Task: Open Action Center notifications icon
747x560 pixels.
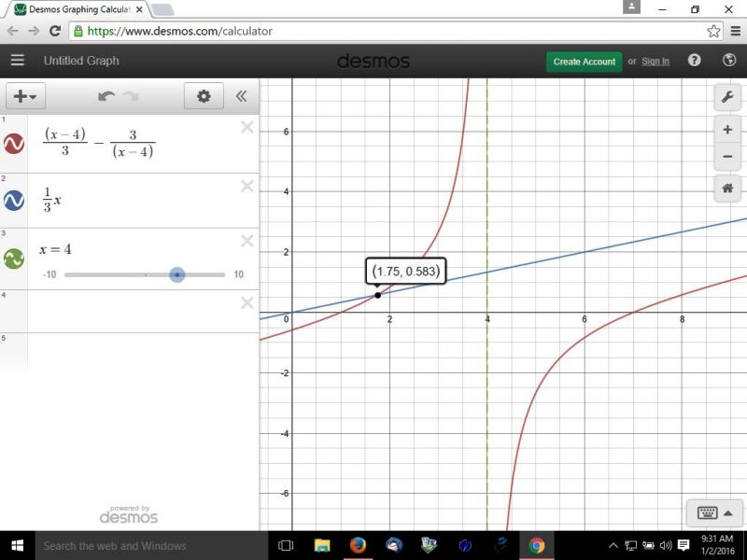Action: (684, 546)
